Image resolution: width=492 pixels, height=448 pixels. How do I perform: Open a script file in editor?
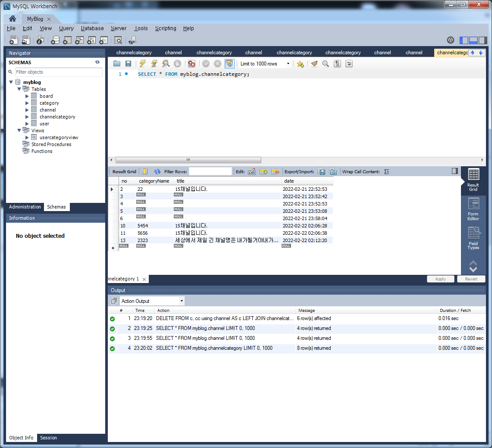[x=117, y=64]
